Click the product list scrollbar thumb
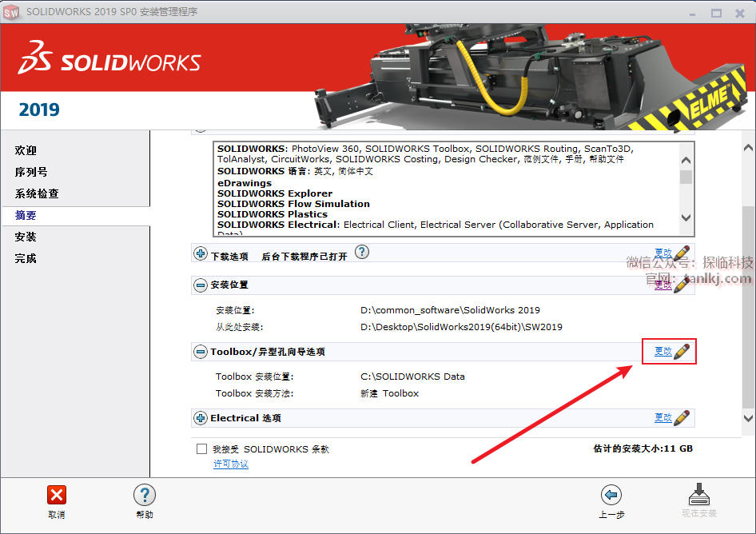This screenshot has width=756, height=534. pyautogui.click(x=686, y=177)
